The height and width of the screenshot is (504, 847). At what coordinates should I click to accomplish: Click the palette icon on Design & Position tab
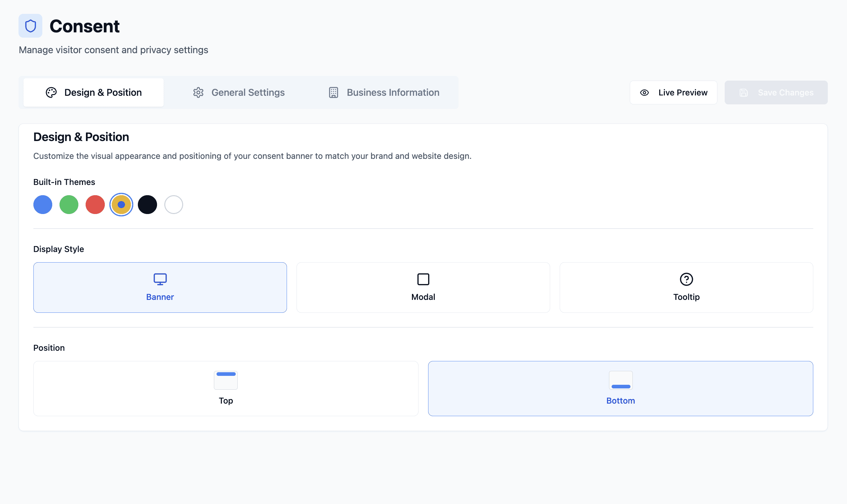[x=51, y=92]
